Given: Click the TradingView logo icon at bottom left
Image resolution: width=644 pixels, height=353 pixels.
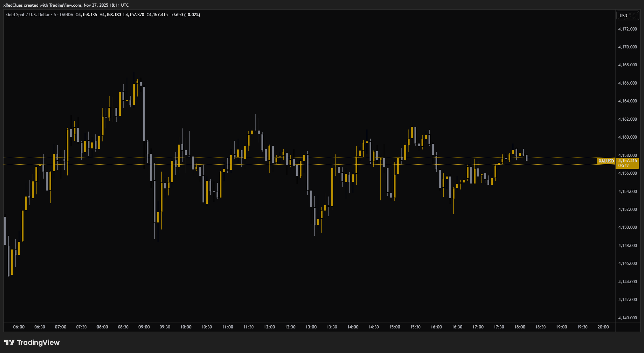Looking at the screenshot, I should pyautogui.click(x=9, y=342).
